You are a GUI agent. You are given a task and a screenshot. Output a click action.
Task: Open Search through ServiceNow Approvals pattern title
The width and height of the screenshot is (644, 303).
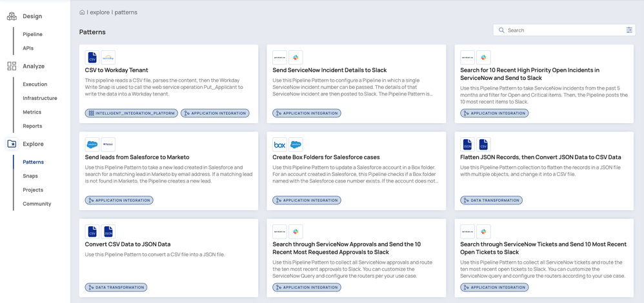click(x=347, y=248)
